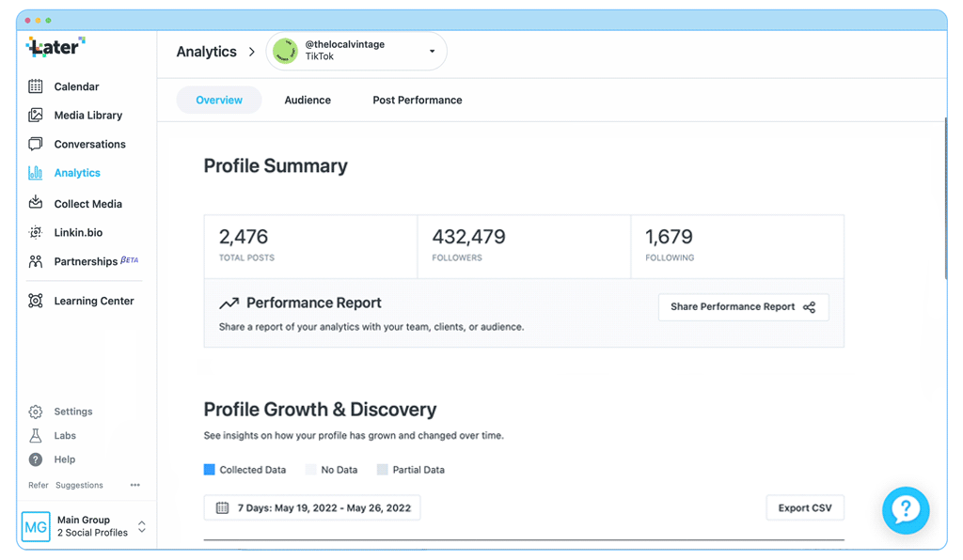Click the Learning Center lifebuoy icon

(36, 301)
